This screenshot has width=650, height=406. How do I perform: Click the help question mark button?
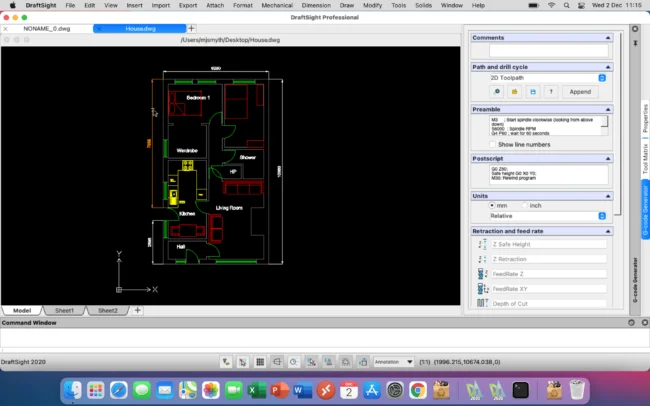pos(550,91)
